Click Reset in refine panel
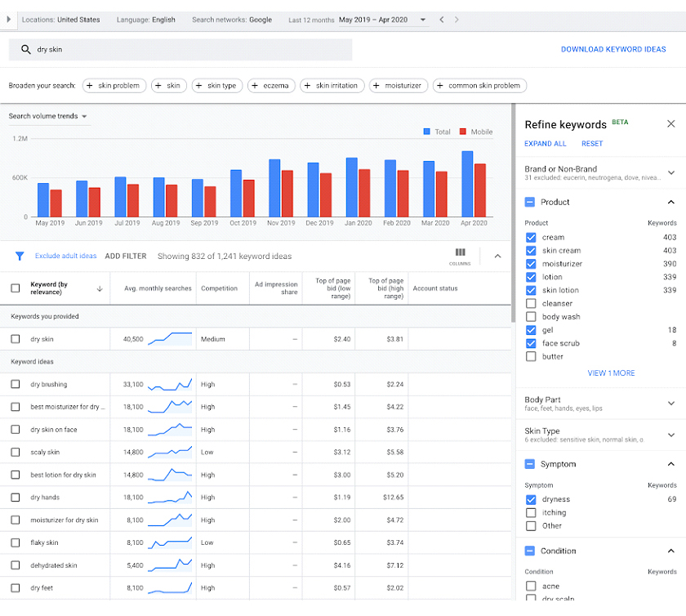The width and height of the screenshot is (686, 616). coord(592,144)
